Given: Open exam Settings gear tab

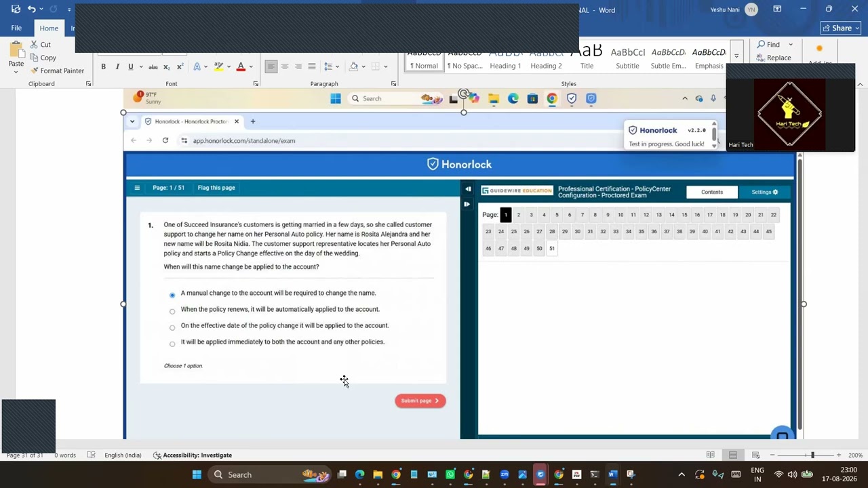Looking at the screenshot, I should coord(765,192).
